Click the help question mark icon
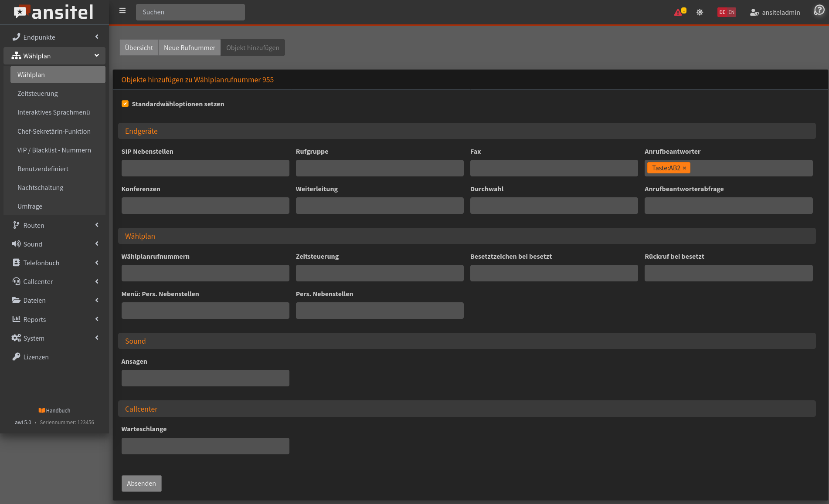This screenshot has width=829, height=504. tap(819, 10)
